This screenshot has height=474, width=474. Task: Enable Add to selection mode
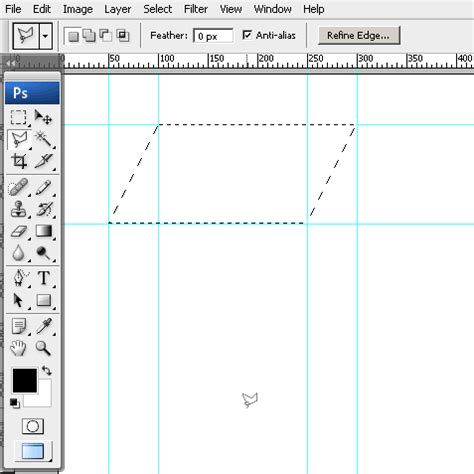(89, 35)
